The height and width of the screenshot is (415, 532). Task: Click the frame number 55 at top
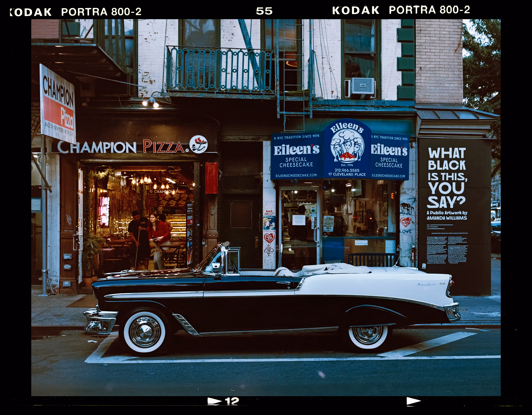[264, 11]
